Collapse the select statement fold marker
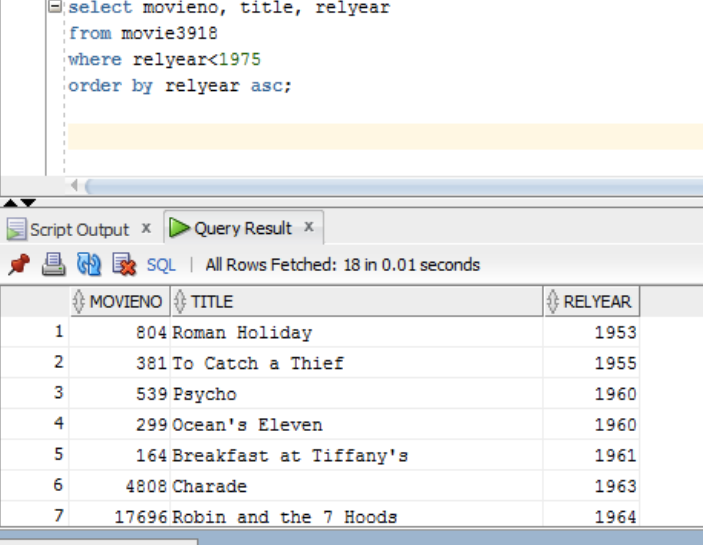Viewport: 704px width, 545px height. (55, 6)
